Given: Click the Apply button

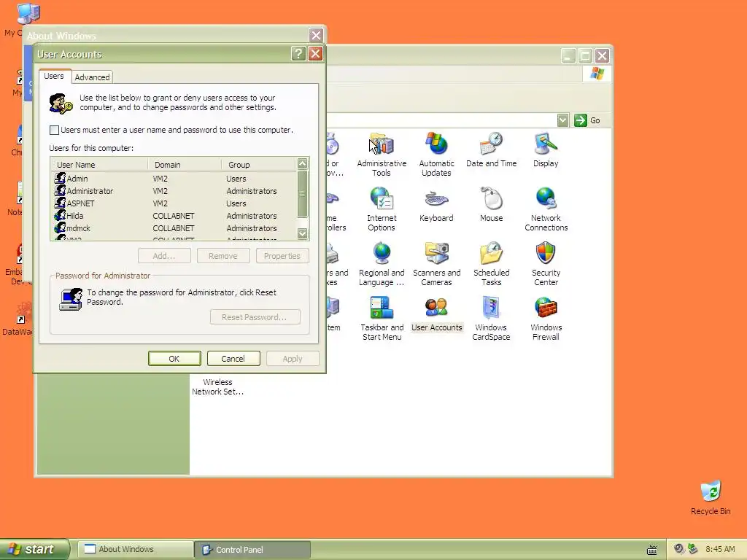Looking at the screenshot, I should click(x=293, y=359).
